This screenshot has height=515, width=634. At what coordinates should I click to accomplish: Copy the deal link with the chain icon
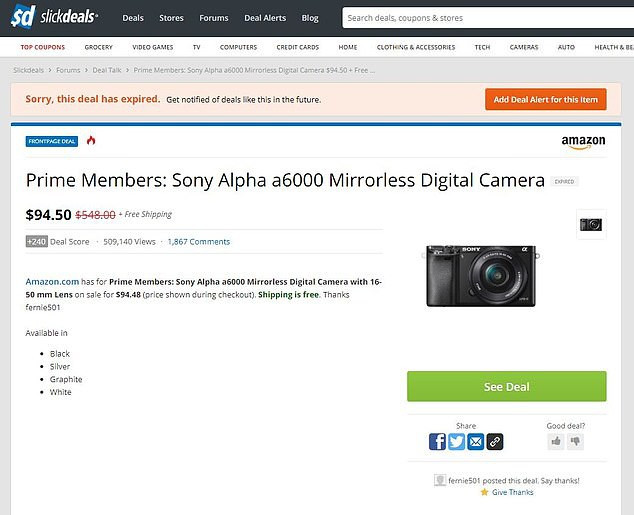494,441
